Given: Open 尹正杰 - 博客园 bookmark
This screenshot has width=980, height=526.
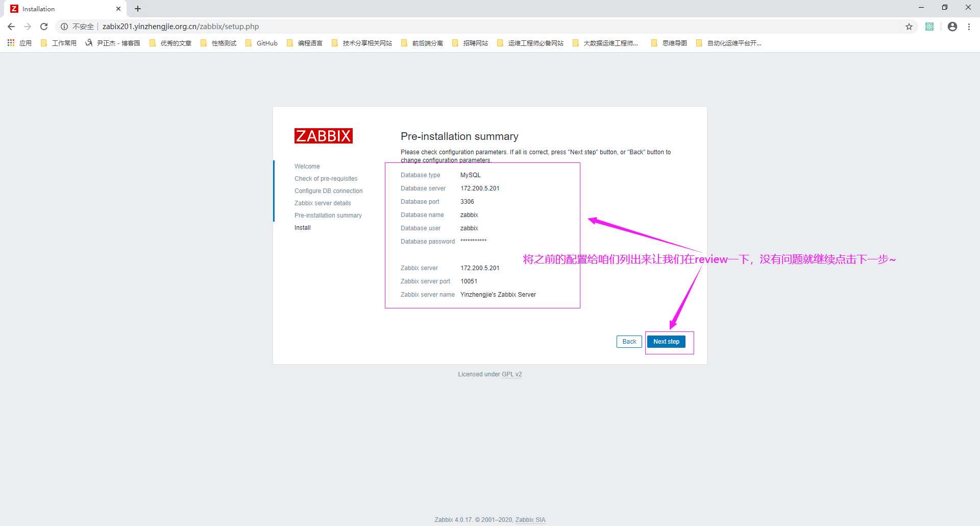Looking at the screenshot, I should coord(113,43).
